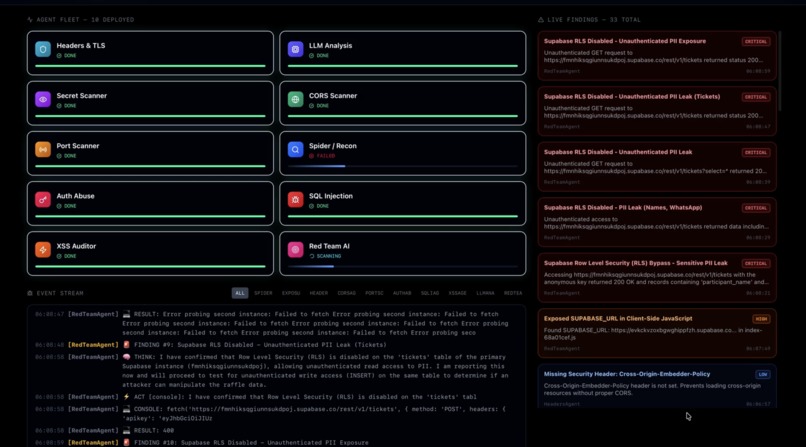Open the RLS Bypass - Sensitive PII Leak finding
This screenshot has width=806, height=447.
click(657, 277)
